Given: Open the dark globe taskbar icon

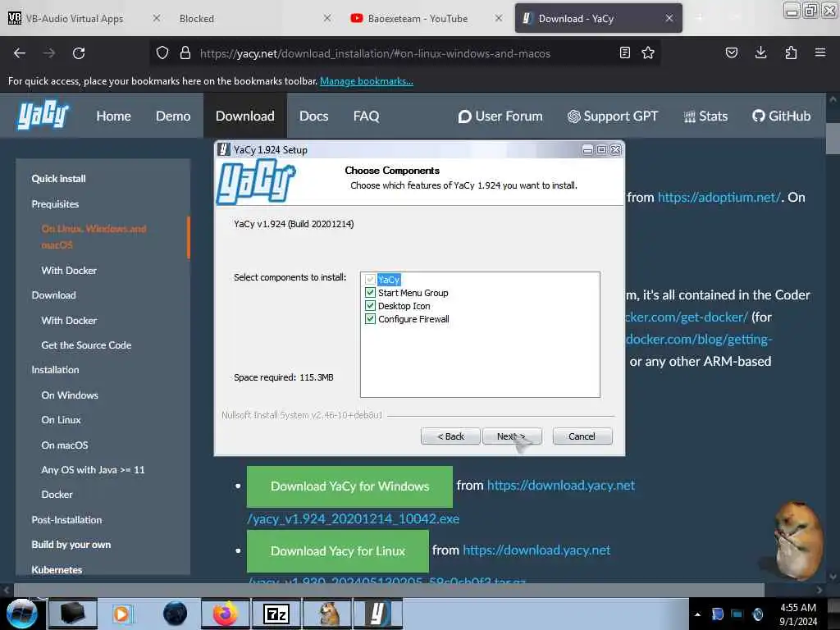Looking at the screenshot, I should point(176,614).
